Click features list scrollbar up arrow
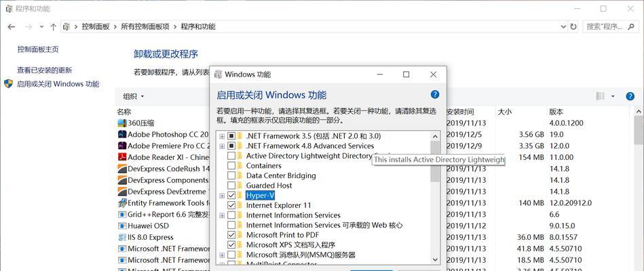 tap(435, 136)
